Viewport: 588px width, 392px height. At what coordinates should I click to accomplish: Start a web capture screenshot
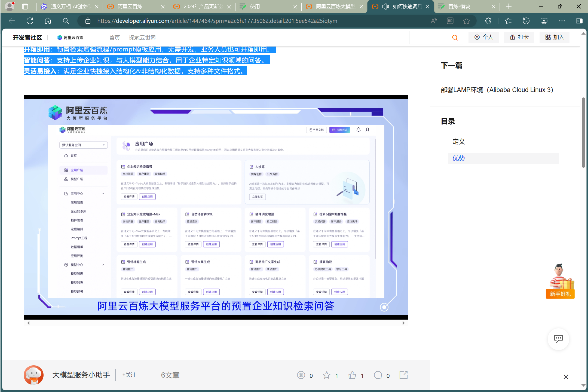click(544, 21)
